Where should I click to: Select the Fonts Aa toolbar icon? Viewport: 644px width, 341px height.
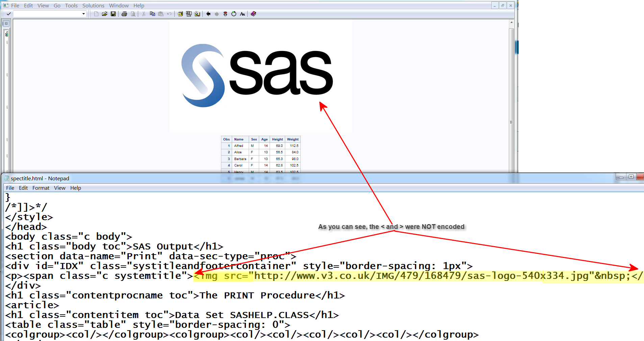[x=243, y=14]
